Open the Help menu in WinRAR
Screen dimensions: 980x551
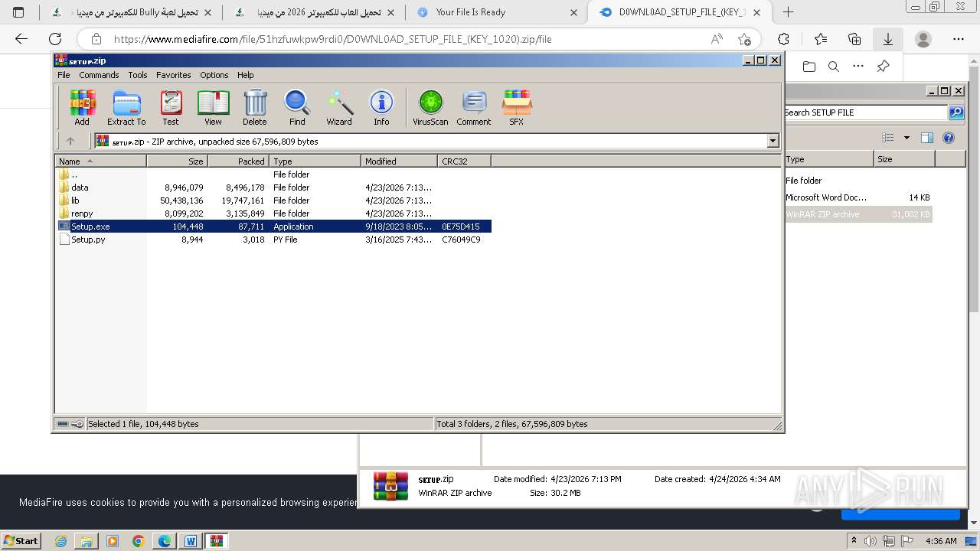pyautogui.click(x=245, y=75)
